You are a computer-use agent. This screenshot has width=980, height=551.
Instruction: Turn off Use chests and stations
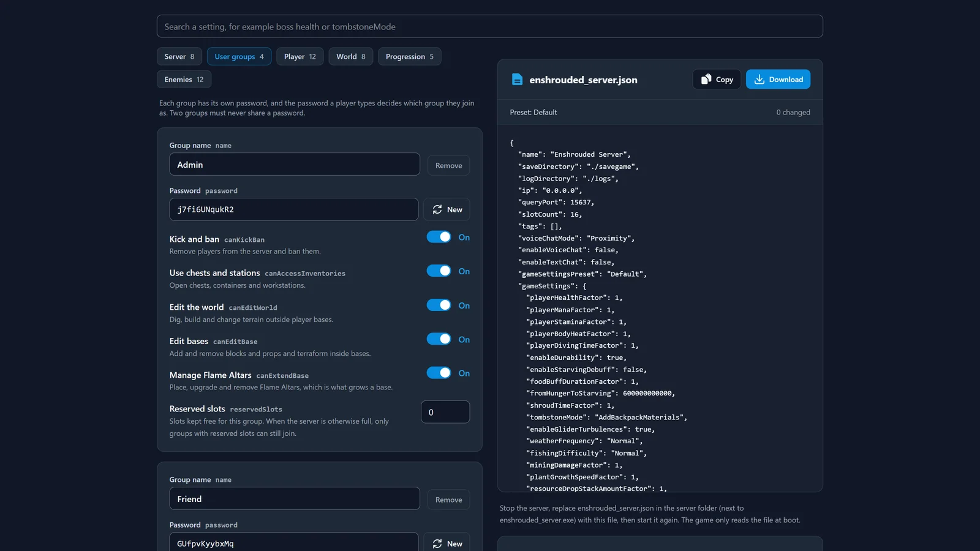pyautogui.click(x=439, y=271)
